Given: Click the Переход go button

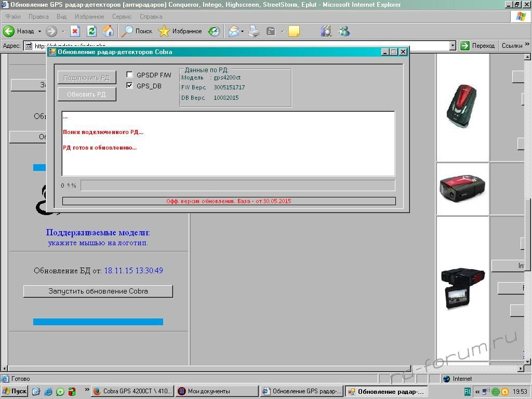Looking at the screenshot, I should pos(478,46).
